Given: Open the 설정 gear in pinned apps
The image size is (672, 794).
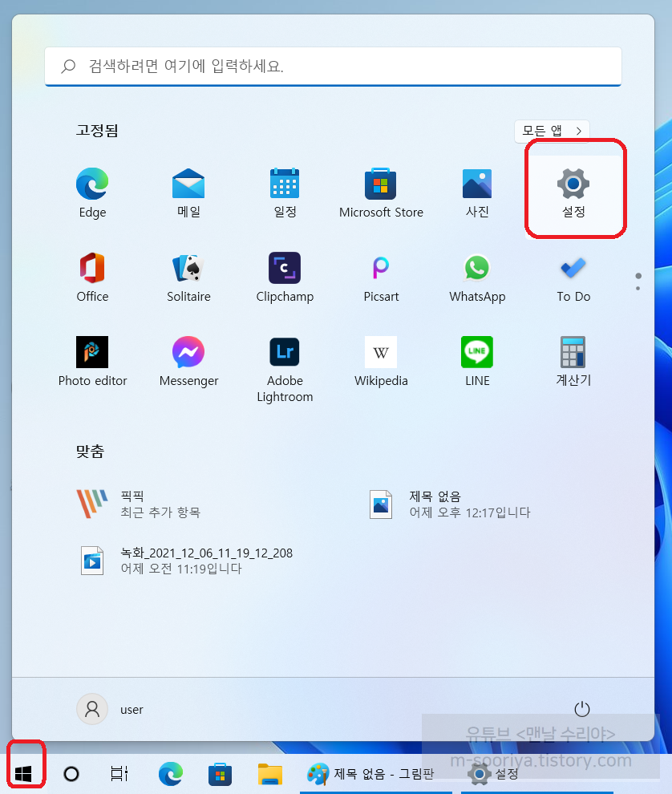Looking at the screenshot, I should (x=573, y=193).
